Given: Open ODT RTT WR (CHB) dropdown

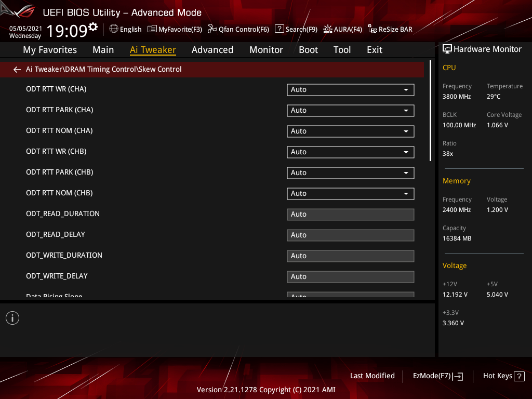Looking at the screenshot, I should coord(351,152).
